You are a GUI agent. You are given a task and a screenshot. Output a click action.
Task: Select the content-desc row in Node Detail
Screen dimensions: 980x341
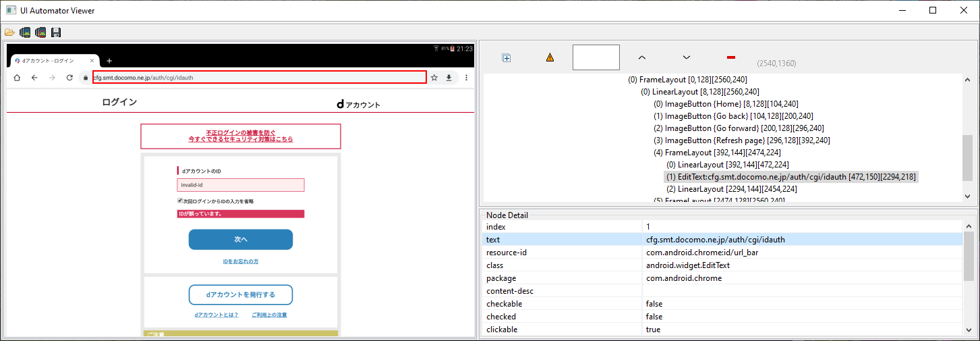[x=722, y=291]
